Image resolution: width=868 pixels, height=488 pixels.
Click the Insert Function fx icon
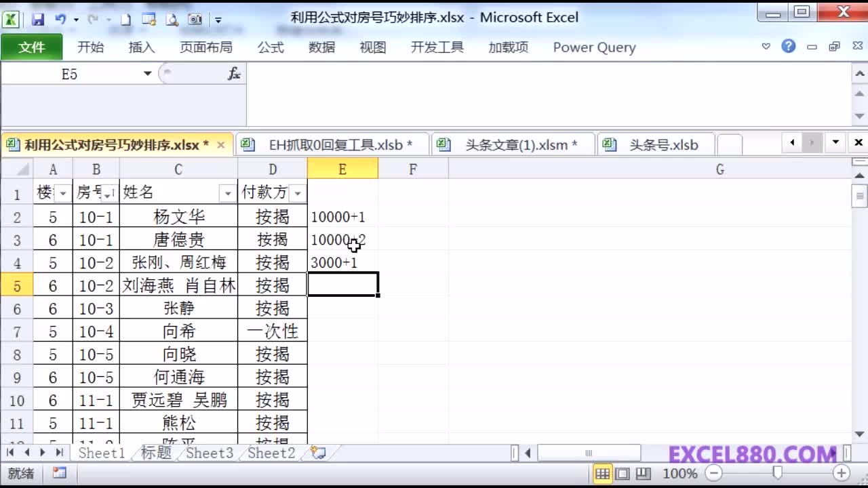(233, 73)
